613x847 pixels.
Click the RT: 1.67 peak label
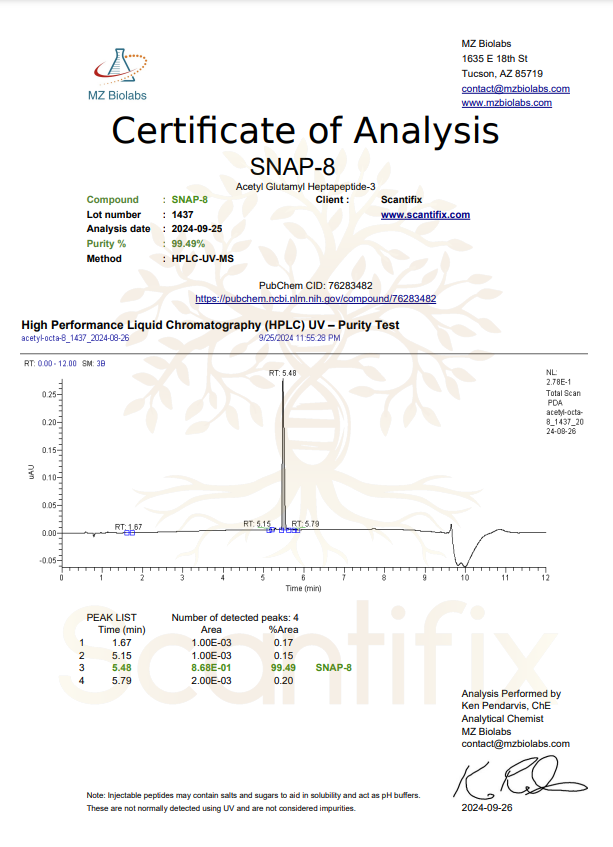[x=128, y=527]
